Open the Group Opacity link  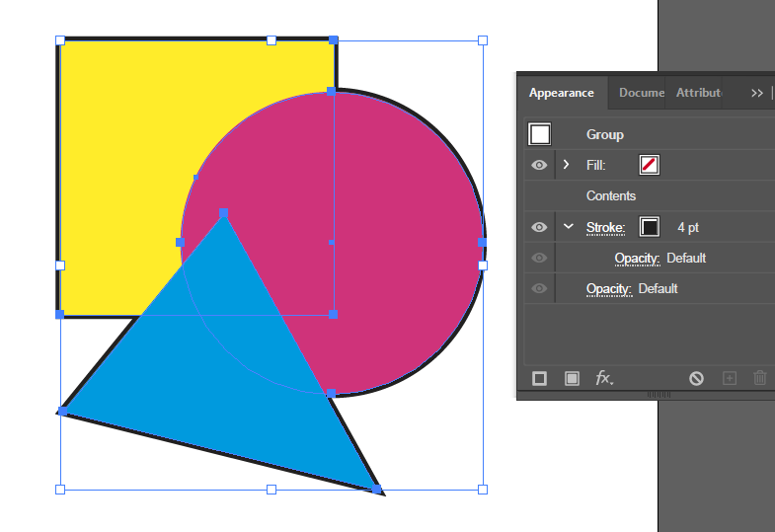[609, 289]
